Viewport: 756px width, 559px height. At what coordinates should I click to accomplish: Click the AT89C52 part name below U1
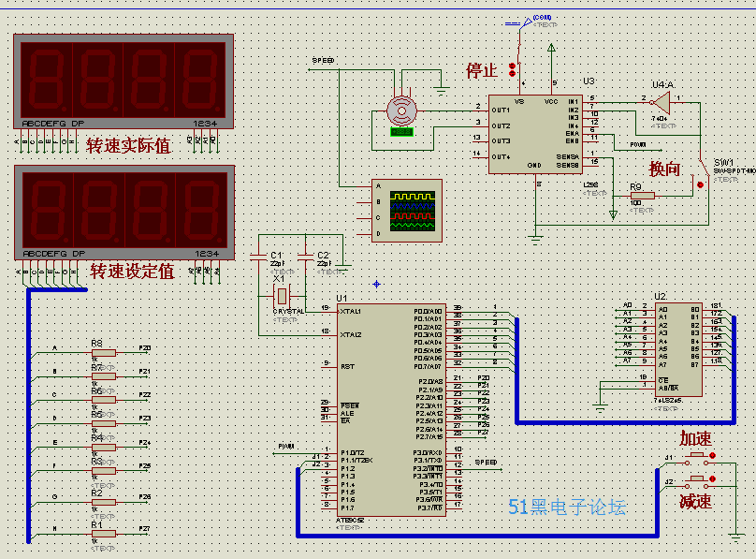click(350, 521)
